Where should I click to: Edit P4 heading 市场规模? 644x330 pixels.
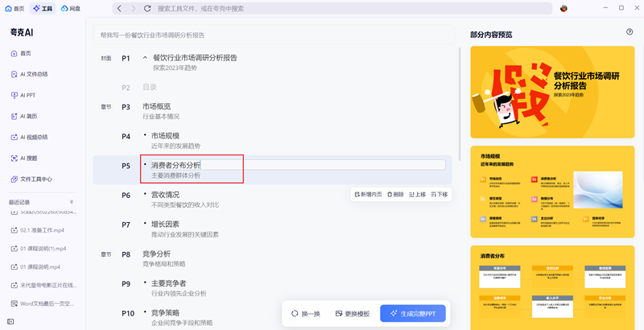[x=165, y=136]
